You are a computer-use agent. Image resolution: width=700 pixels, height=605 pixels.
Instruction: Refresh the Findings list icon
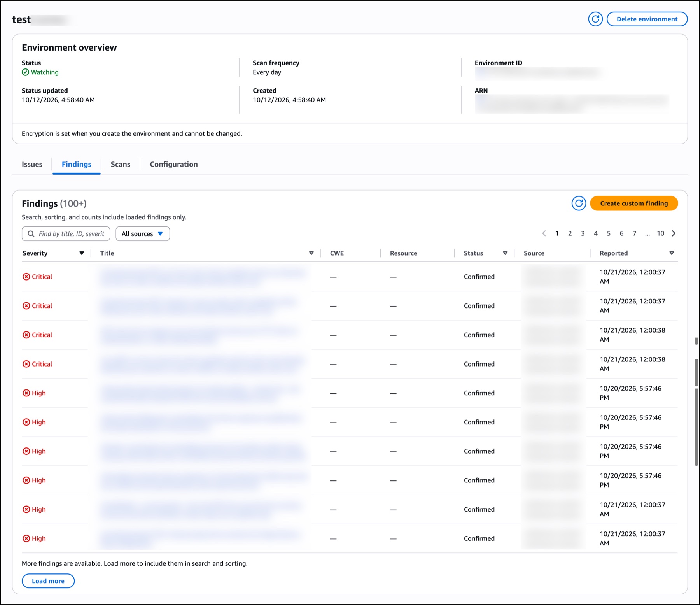[579, 203]
